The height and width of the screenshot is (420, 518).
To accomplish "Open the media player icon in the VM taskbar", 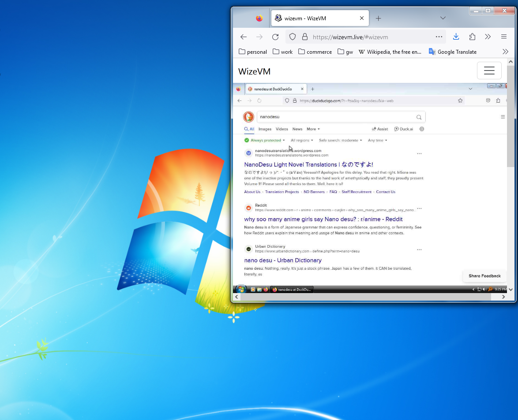I will click(253, 290).
